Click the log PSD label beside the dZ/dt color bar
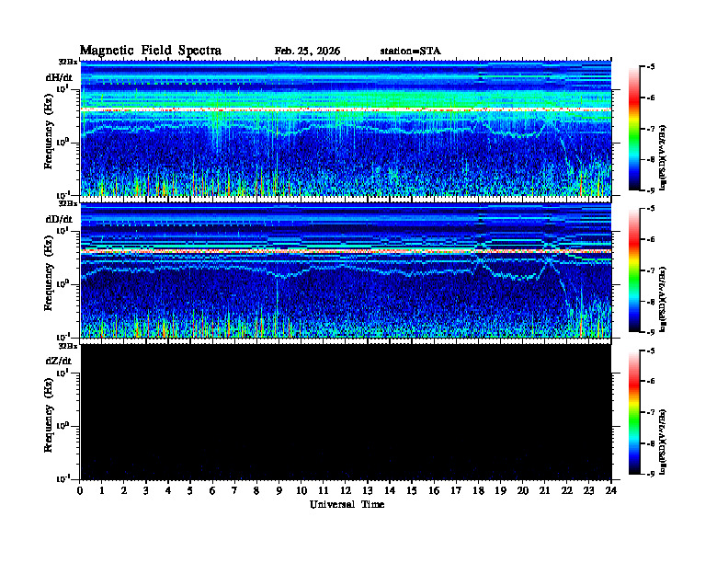728x563 pixels. pos(663,442)
